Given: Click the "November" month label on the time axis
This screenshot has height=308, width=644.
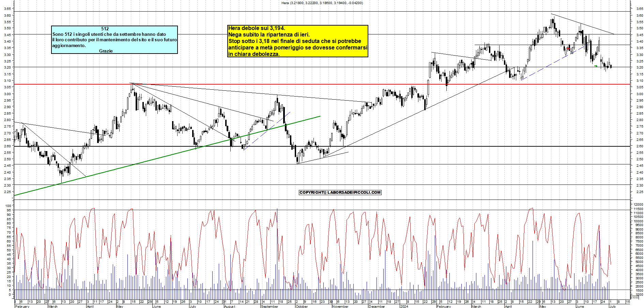Looking at the screenshot, I should pyautogui.click(x=340, y=306).
